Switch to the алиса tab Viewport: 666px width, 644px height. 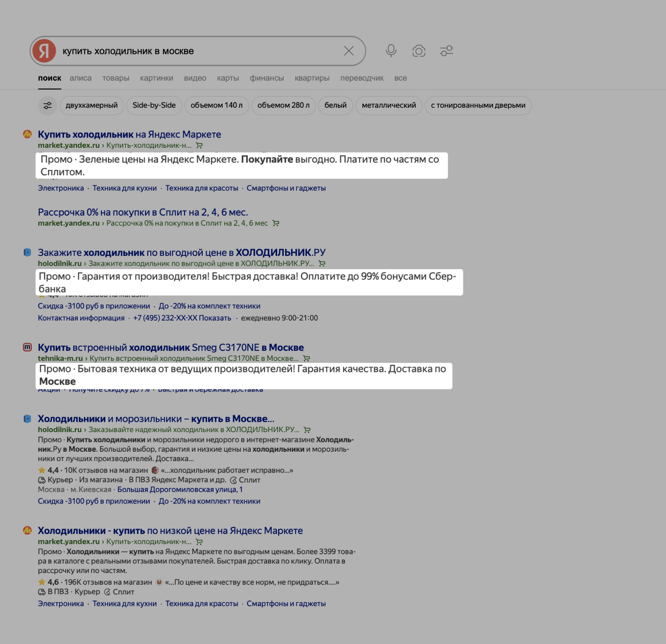click(80, 78)
